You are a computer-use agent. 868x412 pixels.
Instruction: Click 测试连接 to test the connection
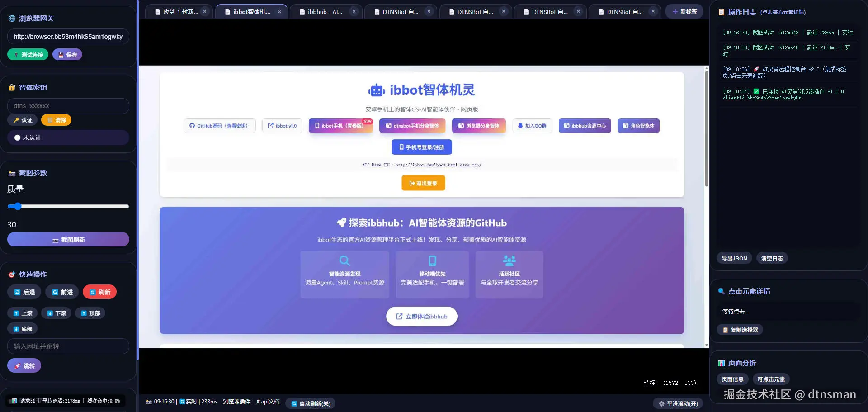28,55
